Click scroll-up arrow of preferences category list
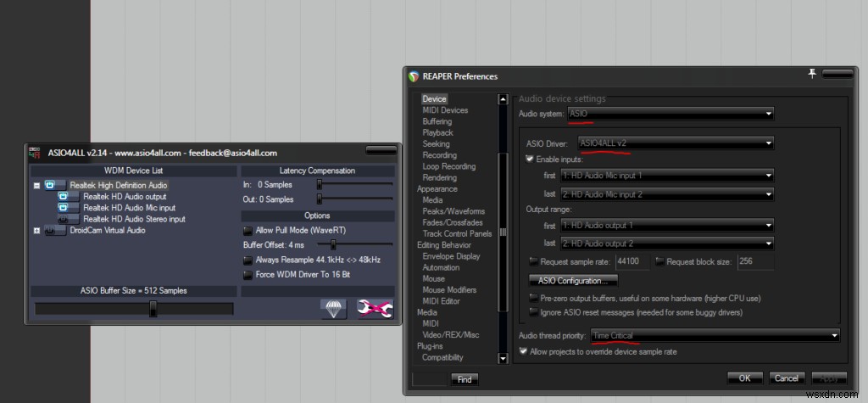Image resolution: width=868 pixels, height=403 pixels. [503, 99]
